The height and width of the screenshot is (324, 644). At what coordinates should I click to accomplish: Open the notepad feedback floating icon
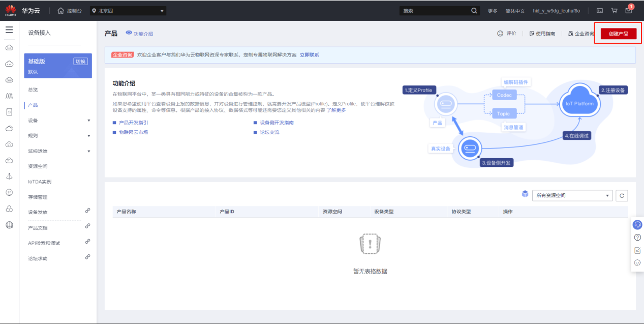(637, 250)
